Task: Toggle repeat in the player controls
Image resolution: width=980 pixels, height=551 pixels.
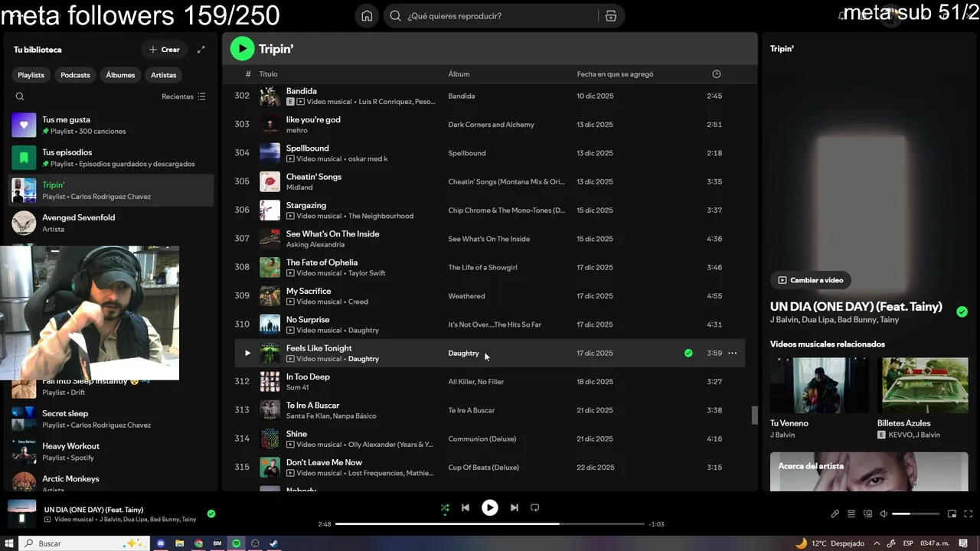Action: tap(535, 507)
